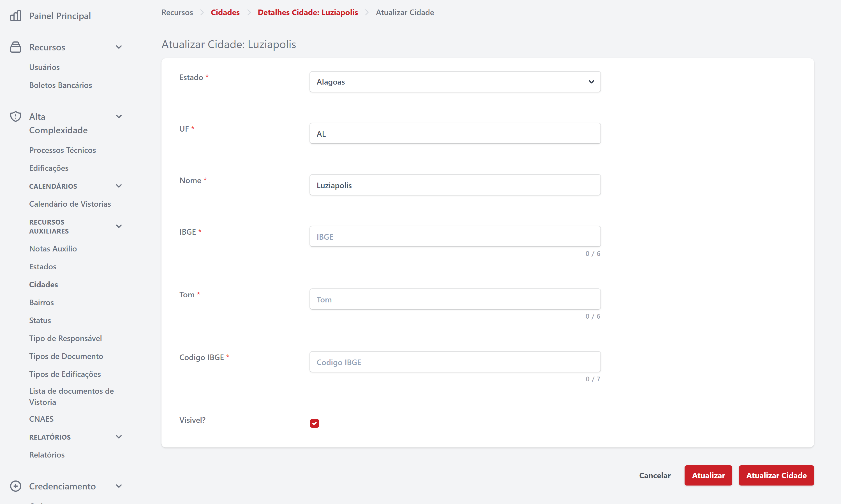841x504 pixels.
Task: Click chevron separator after Recursos breadcrumb
Action: click(x=202, y=13)
